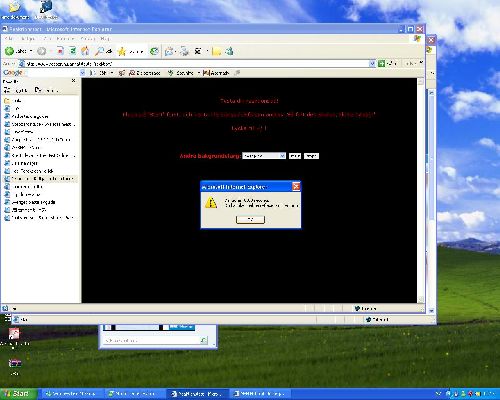Viewport: 500px width, 400px height.
Task: Refresh the page with the green arrows icon
Action: point(73,51)
